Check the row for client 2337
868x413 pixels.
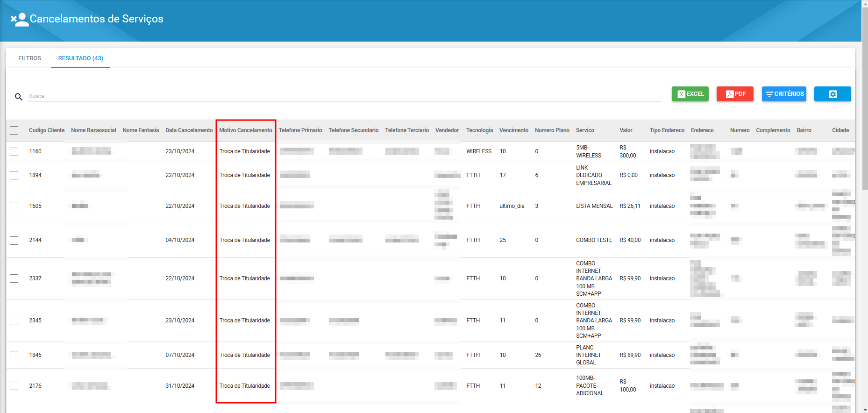click(x=14, y=278)
